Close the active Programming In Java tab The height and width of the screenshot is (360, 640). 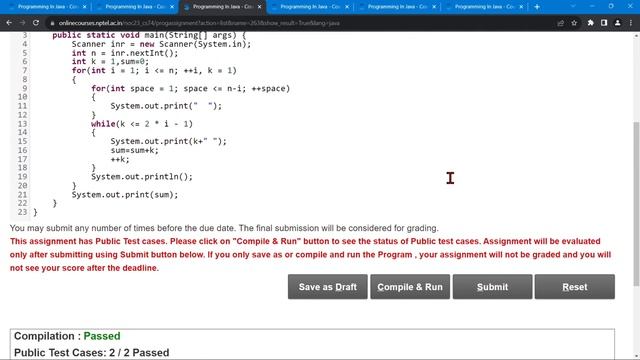pos(259,7)
